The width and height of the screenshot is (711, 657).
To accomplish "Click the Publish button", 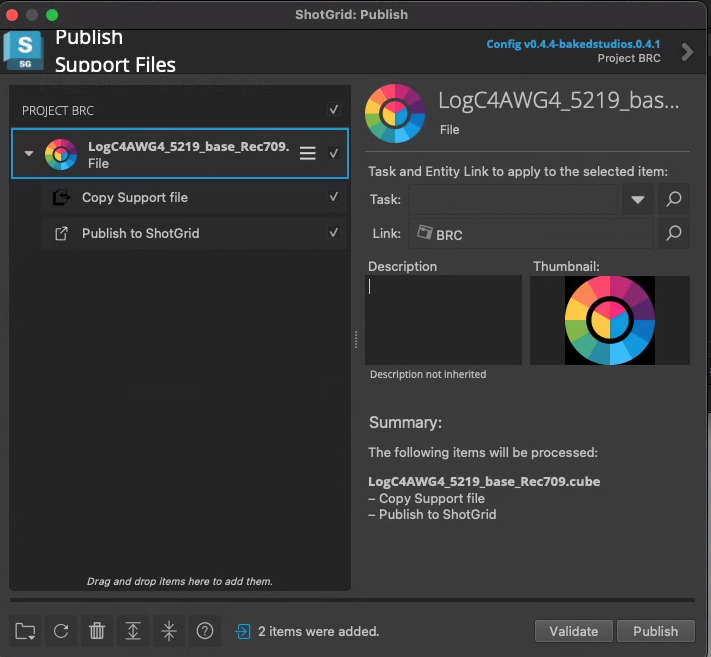I will tap(655, 631).
